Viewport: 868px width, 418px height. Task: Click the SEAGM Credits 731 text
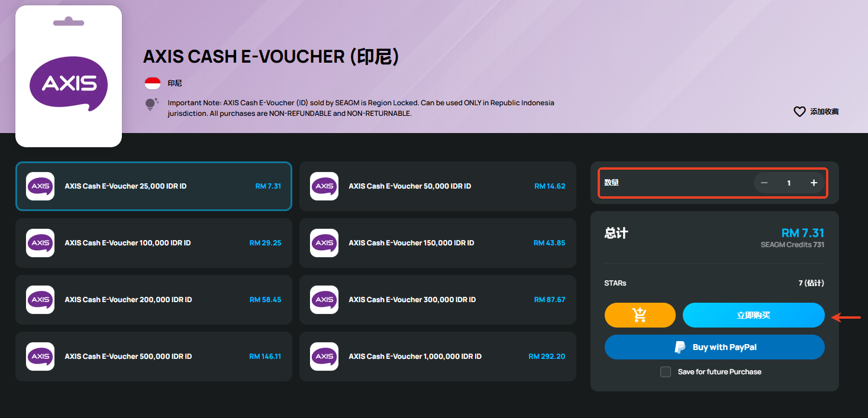click(x=792, y=245)
